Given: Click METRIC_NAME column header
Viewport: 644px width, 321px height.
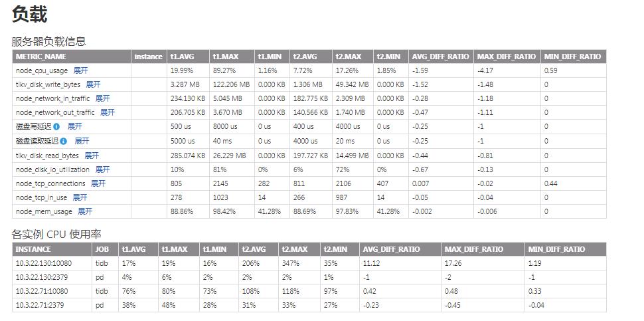Looking at the screenshot, I should pos(41,56).
